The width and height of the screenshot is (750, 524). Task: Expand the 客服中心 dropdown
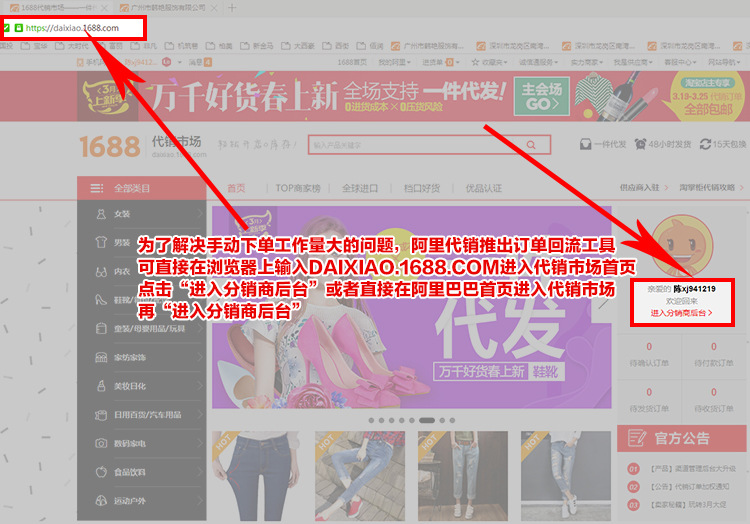pyautogui.click(x=680, y=62)
